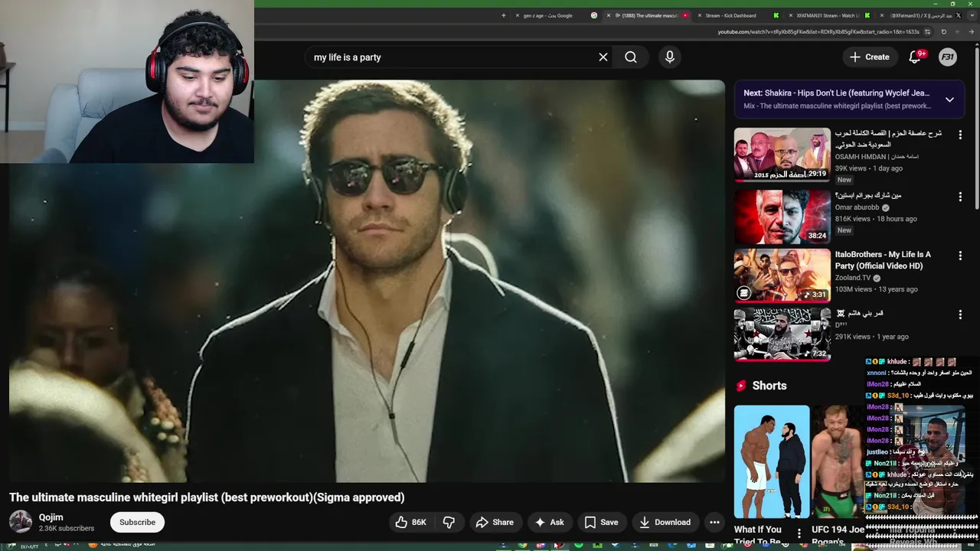Click Next: Shakira - Hips Don't Lie text
This screenshot has height=551, width=980.
(836, 93)
